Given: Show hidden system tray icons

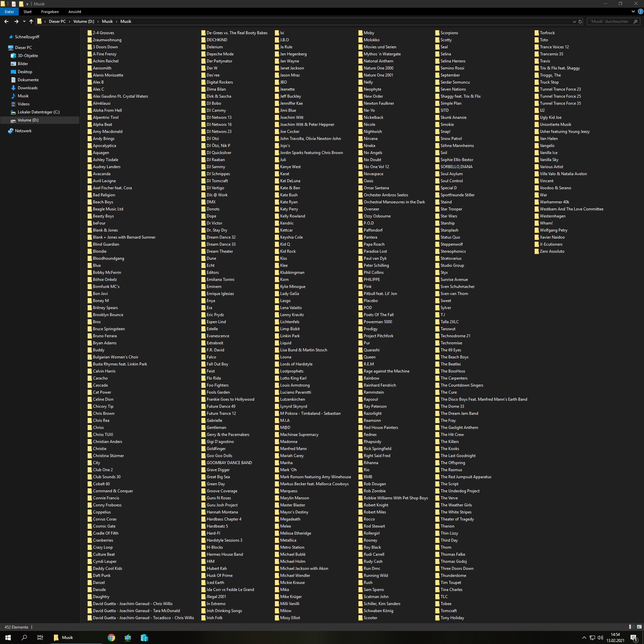Looking at the screenshot, I should point(584,638).
